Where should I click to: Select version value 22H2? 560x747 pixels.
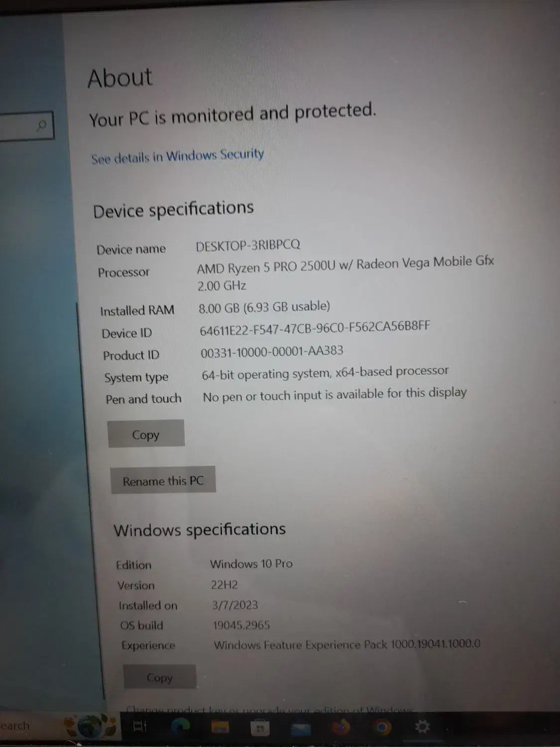(x=224, y=585)
